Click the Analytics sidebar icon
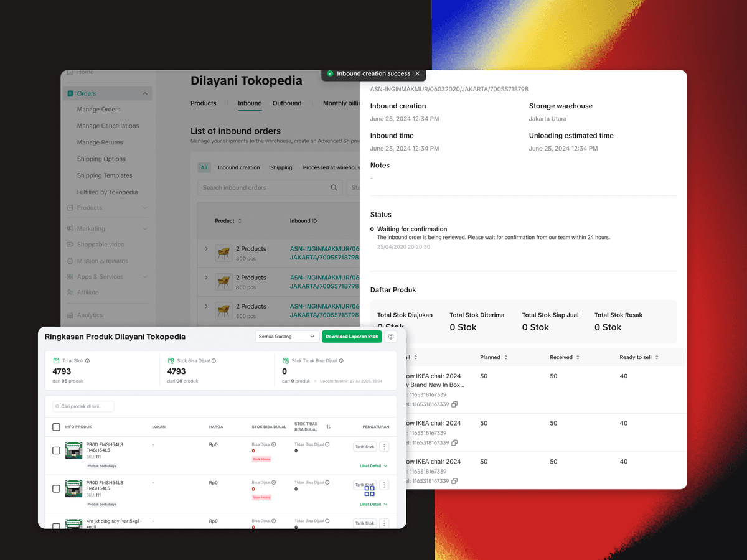Image resolution: width=747 pixels, height=560 pixels. 70,315
